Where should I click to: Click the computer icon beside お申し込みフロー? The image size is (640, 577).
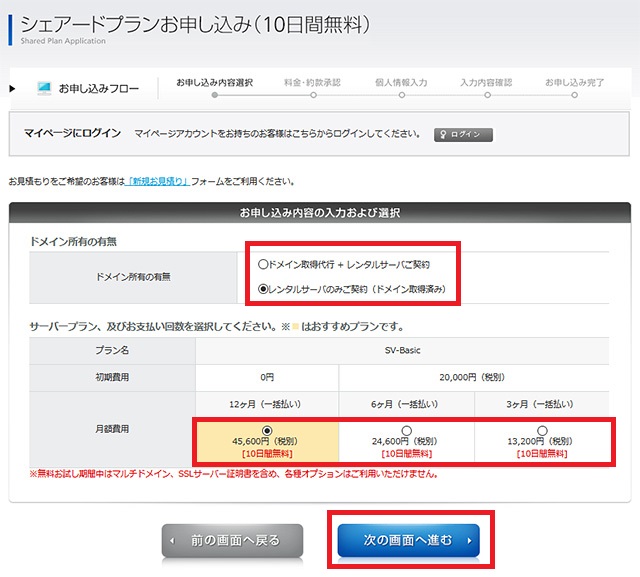pyautogui.click(x=44, y=88)
